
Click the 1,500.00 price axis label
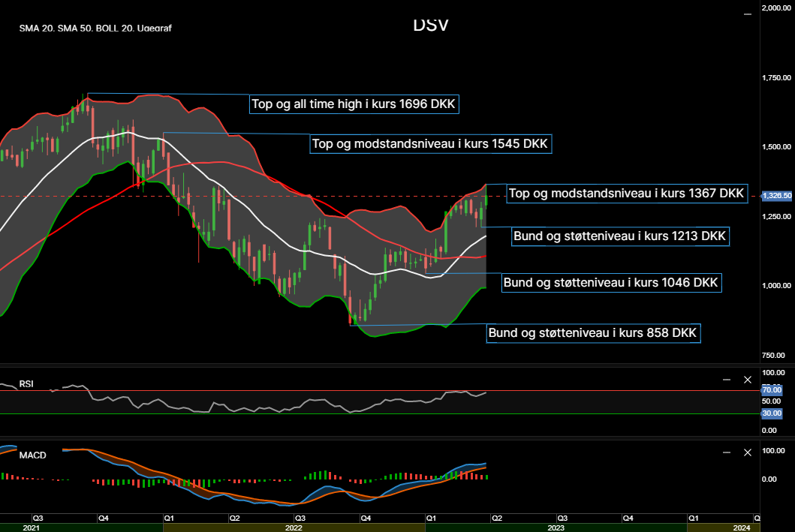(x=776, y=147)
